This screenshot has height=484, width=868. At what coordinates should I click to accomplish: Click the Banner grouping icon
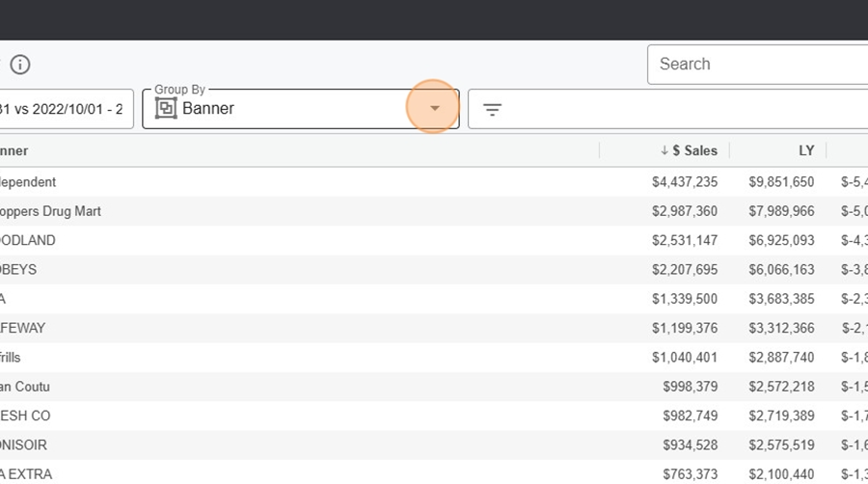[x=166, y=108]
